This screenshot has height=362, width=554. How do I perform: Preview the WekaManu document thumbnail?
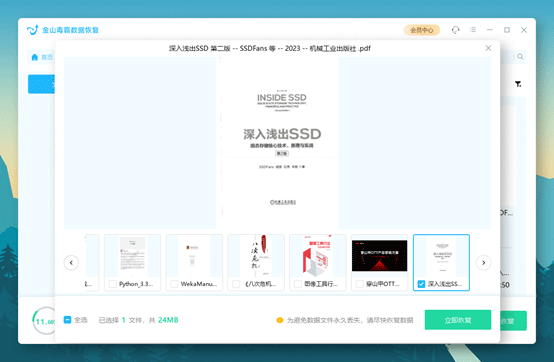194,256
